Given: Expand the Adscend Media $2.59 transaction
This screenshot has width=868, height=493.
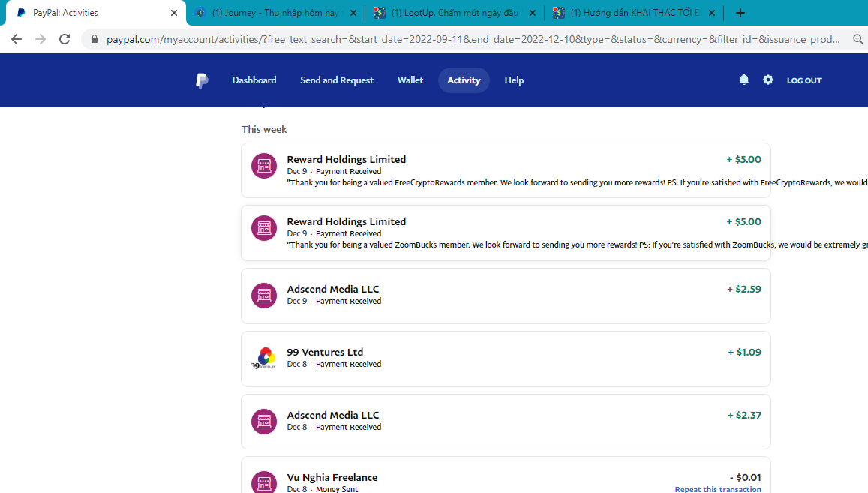Looking at the screenshot, I should coord(505,296).
